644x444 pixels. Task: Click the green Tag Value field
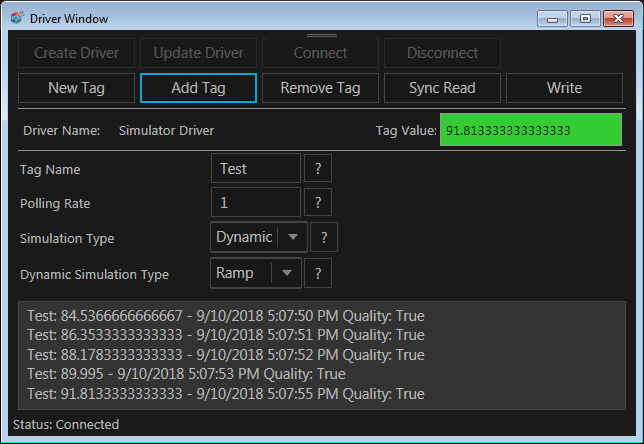coord(531,130)
